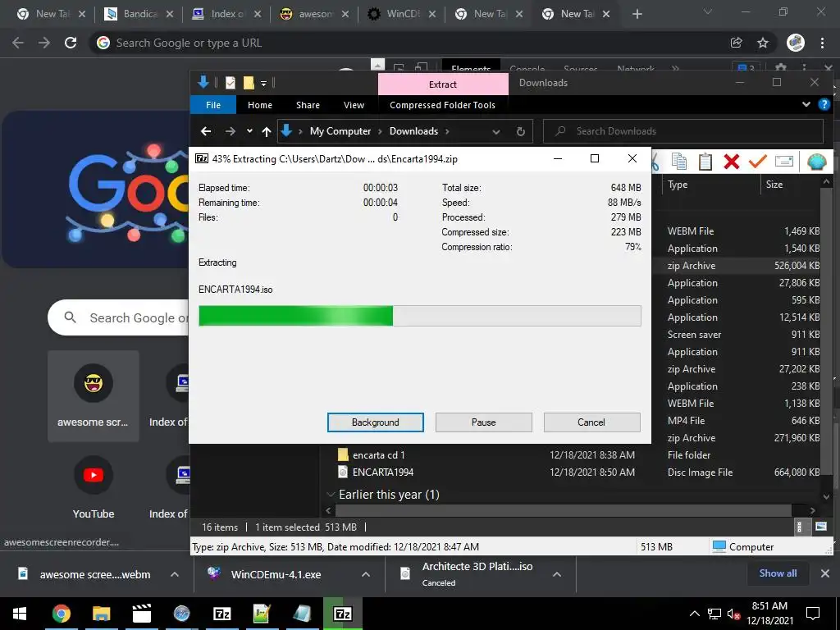Open the File menu in Explorer
The image size is (840, 630).
coord(213,105)
